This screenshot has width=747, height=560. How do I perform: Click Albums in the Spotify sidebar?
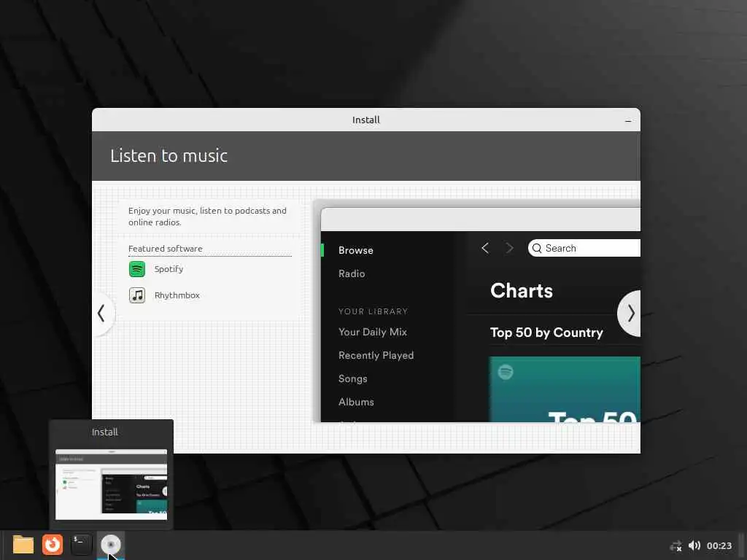(x=356, y=402)
